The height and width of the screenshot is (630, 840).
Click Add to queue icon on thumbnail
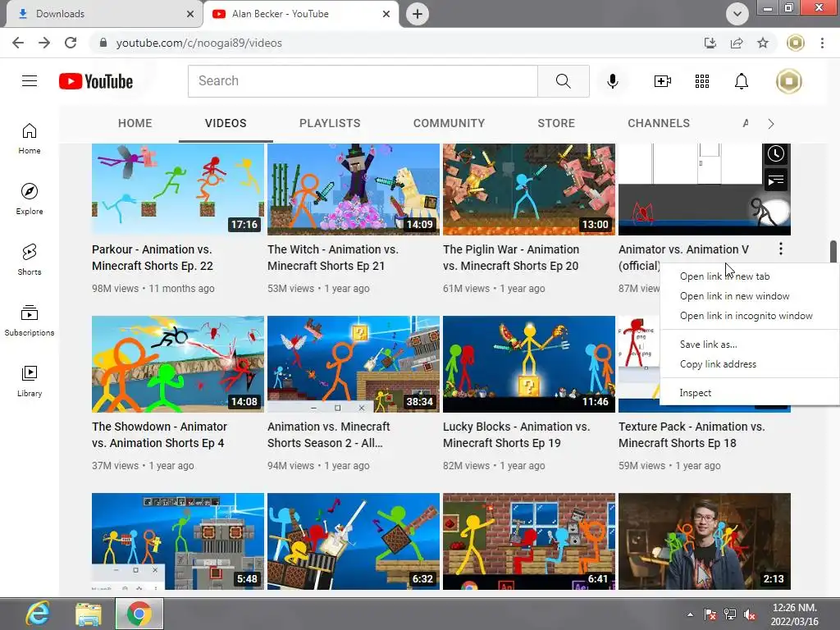776,180
